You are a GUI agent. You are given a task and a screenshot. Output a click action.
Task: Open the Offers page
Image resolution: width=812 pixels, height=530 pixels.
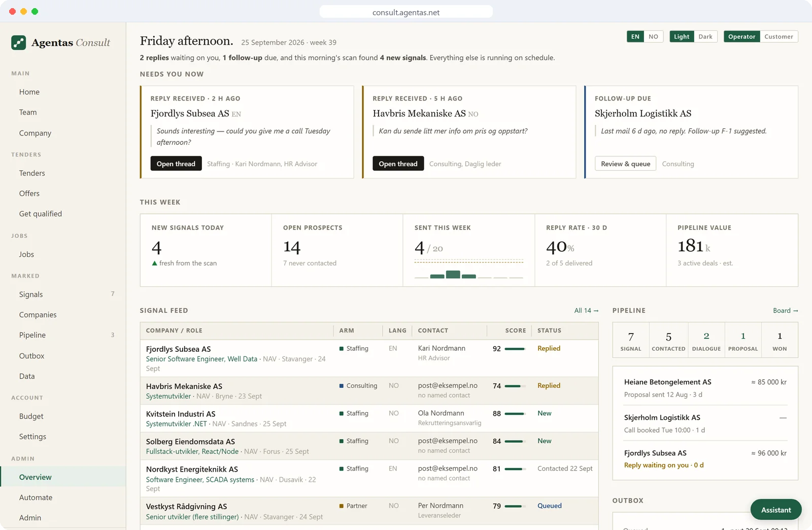(x=63, y=193)
